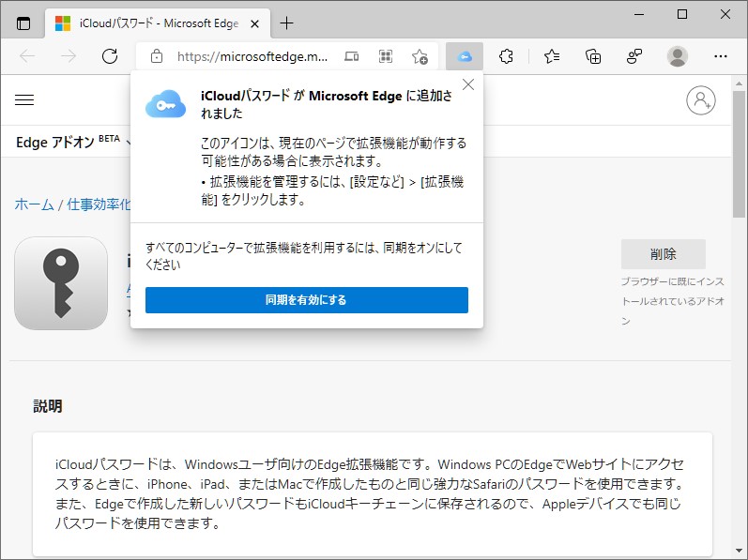This screenshot has width=748, height=560.
Task: Click text ブラウザーに既にインストールされているアドオン
Action: 673,301
